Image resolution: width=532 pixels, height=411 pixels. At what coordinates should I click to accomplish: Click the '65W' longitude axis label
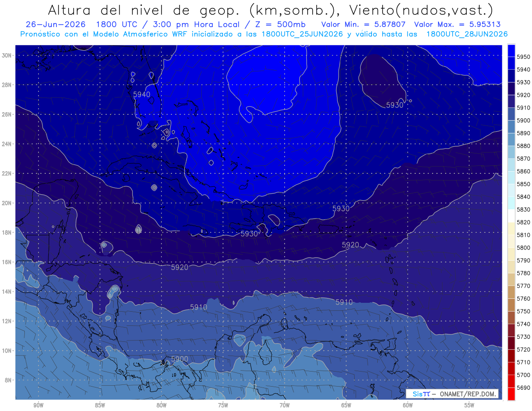(x=346, y=405)
